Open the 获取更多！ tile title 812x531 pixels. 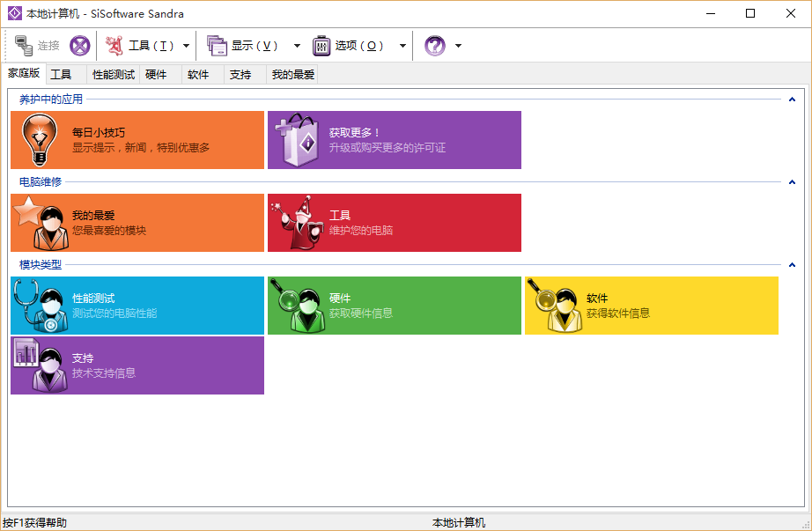click(355, 133)
